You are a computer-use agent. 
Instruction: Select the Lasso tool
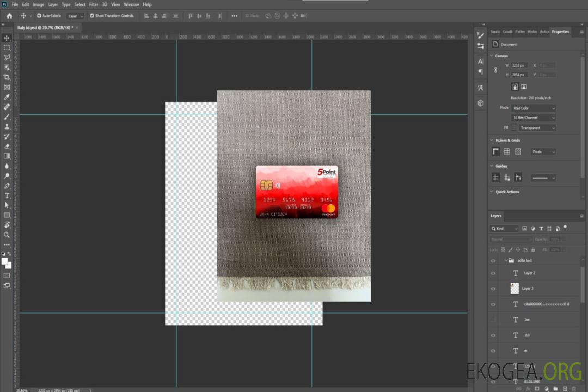click(7, 57)
